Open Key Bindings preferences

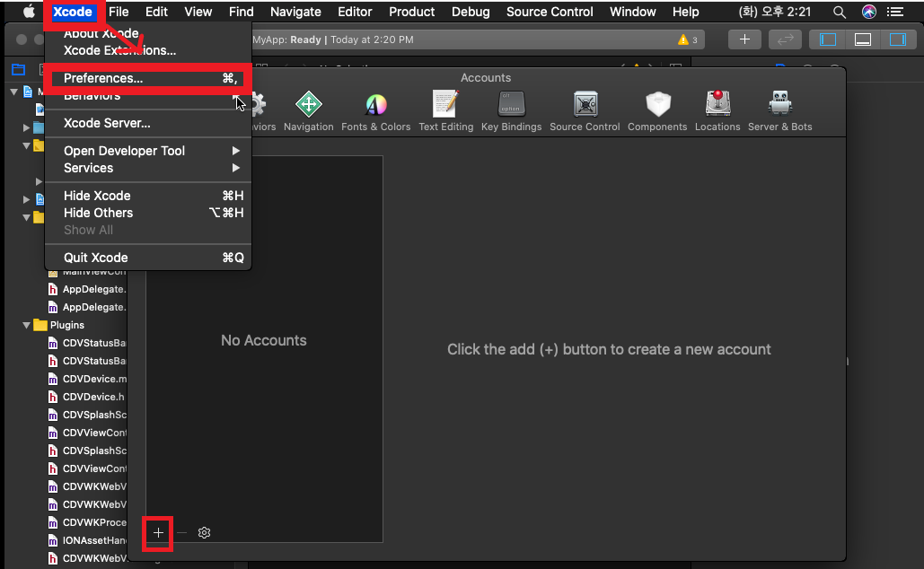(512, 111)
